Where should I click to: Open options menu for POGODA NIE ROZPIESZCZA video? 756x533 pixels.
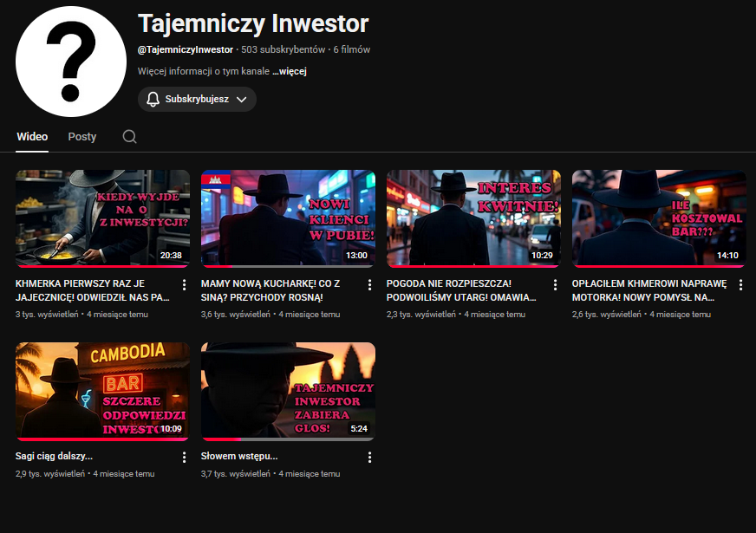(x=556, y=285)
